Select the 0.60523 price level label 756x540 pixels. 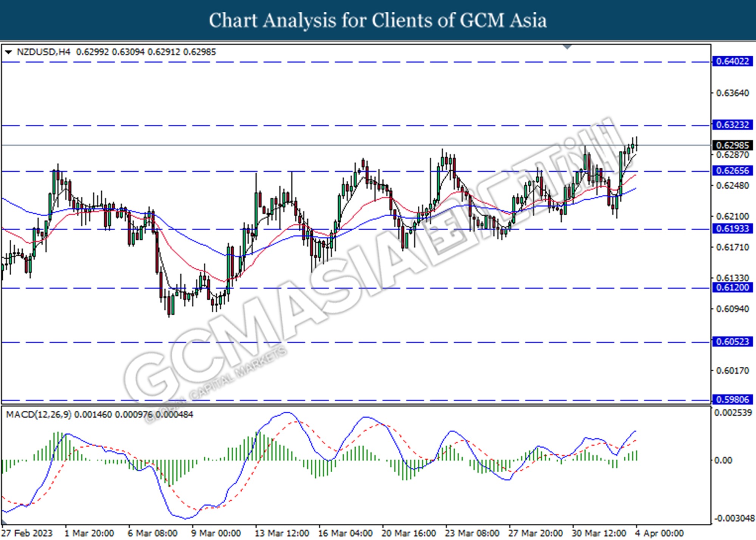(732, 341)
